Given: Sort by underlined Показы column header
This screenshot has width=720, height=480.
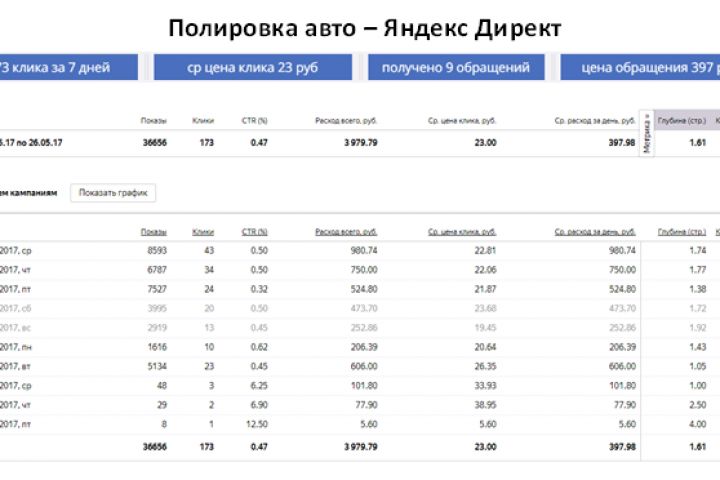Looking at the screenshot, I should (x=154, y=232).
